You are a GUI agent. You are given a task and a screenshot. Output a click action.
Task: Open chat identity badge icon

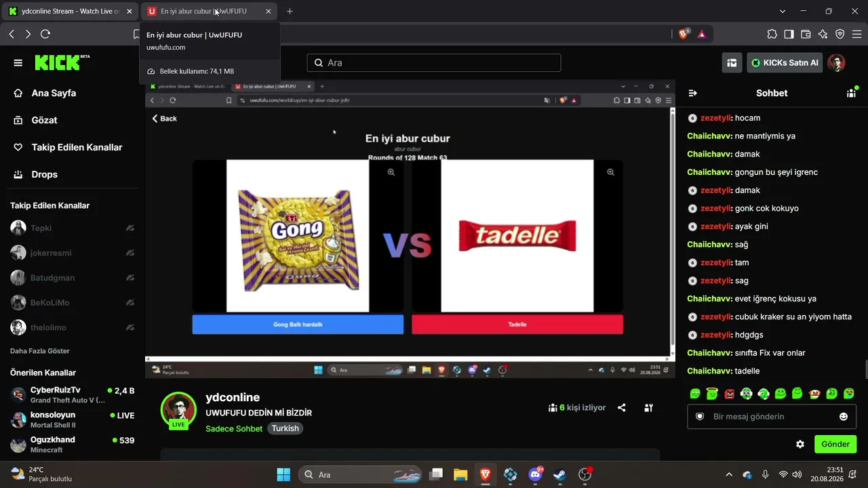pyautogui.click(x=700, y=417)
